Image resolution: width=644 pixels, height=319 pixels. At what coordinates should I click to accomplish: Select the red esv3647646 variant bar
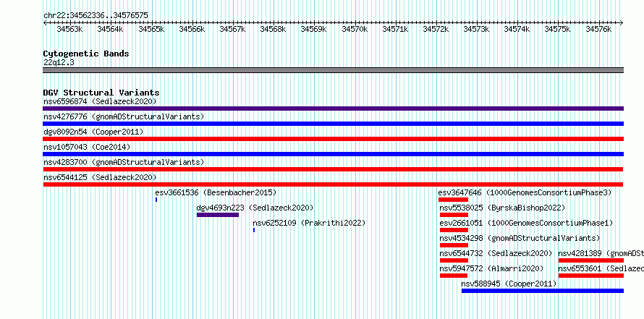tap(453, 200)
